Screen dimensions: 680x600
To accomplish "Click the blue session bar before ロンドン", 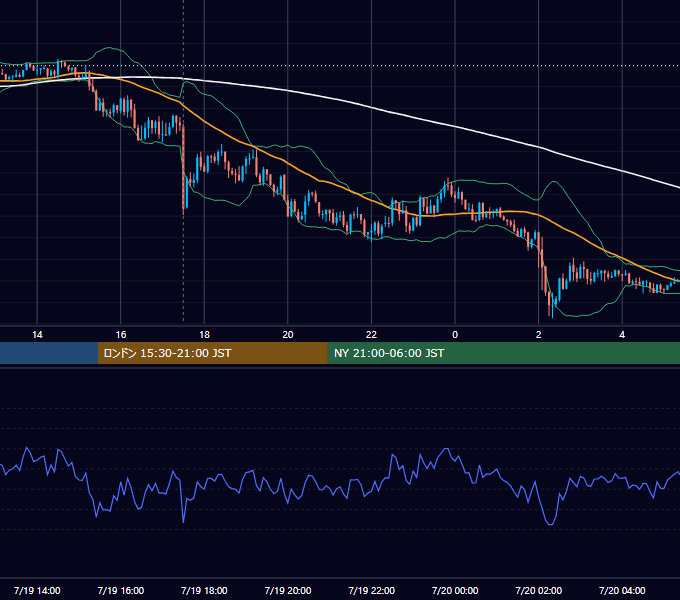I will [x=49, y=353].
